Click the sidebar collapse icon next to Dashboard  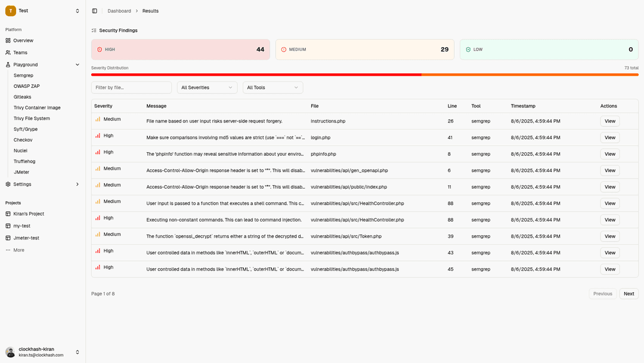(x=94, y=11)
